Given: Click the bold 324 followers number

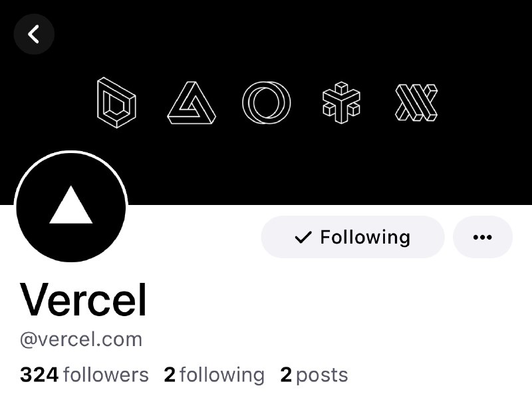Looking at the screenshot, I should [x=39, y=375].
